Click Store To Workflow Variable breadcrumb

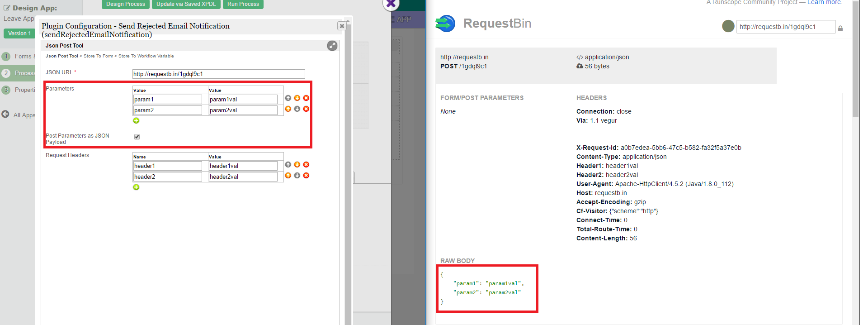click(146, 56)
